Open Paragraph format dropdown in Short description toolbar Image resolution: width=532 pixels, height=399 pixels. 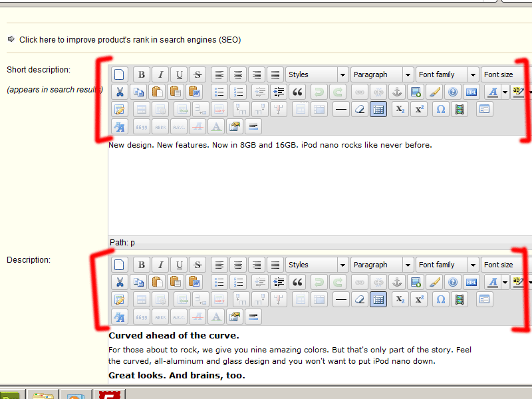click(x=382, y=74)
